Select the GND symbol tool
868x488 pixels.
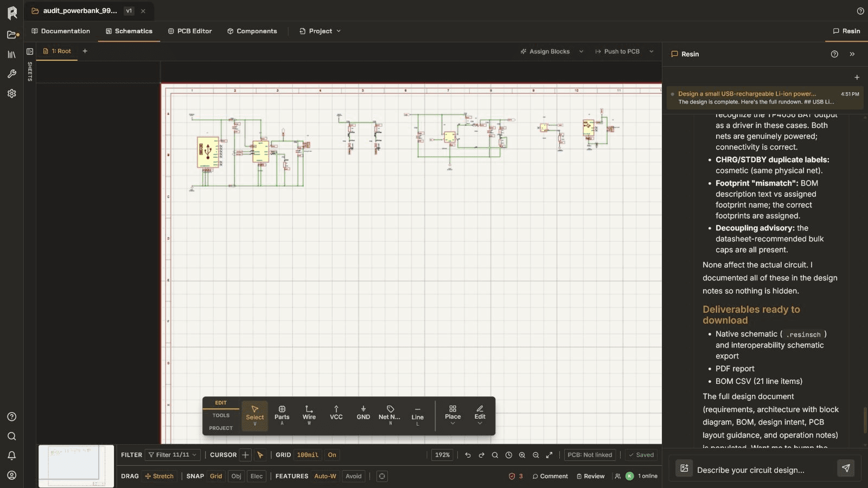[x=363, y=416]
